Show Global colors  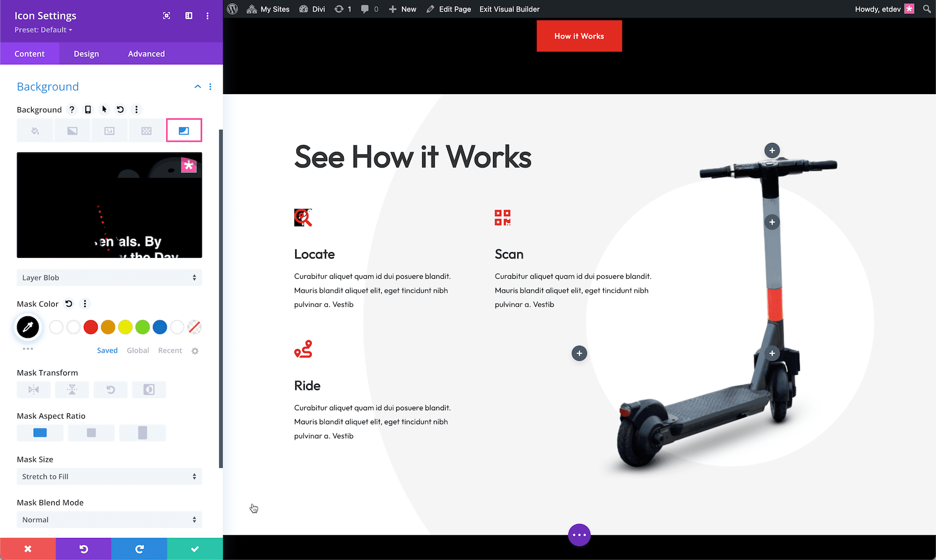coord(138,350)
